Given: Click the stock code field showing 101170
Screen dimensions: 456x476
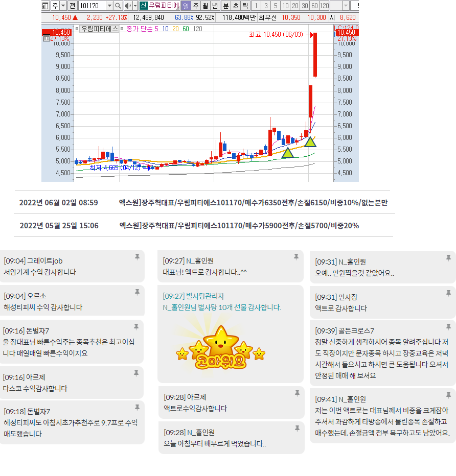Looking at the screenshot, I should [93, 6].
